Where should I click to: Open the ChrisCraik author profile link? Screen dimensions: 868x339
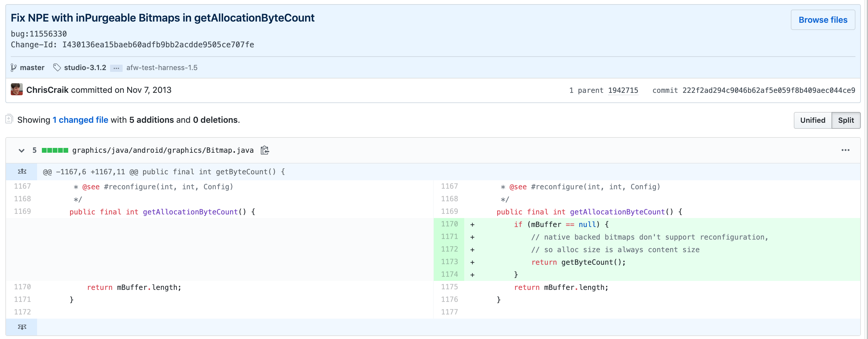click(x=47, y=90)
